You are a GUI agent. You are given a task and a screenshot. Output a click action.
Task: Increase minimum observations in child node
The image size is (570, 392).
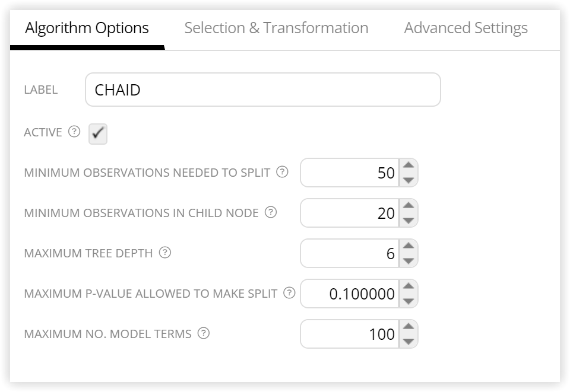point(408,206)
